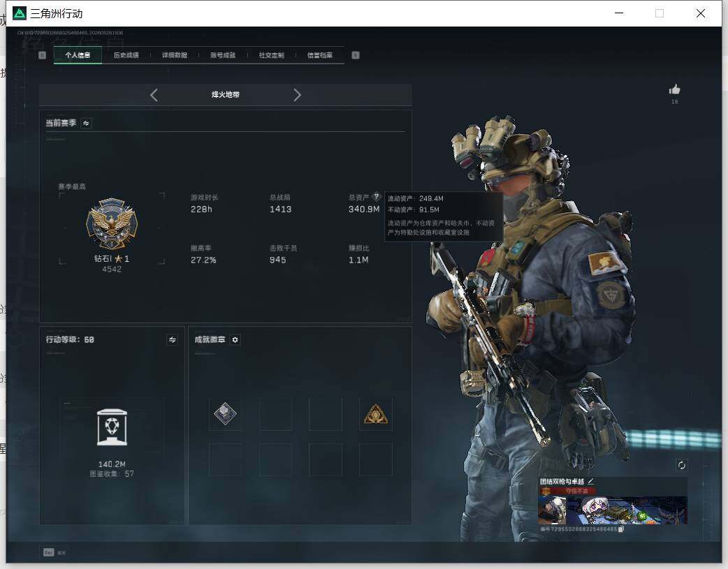This screenshot has width=728, height=569.
Task: Select the 社交定制 tab
Action: 272,55
